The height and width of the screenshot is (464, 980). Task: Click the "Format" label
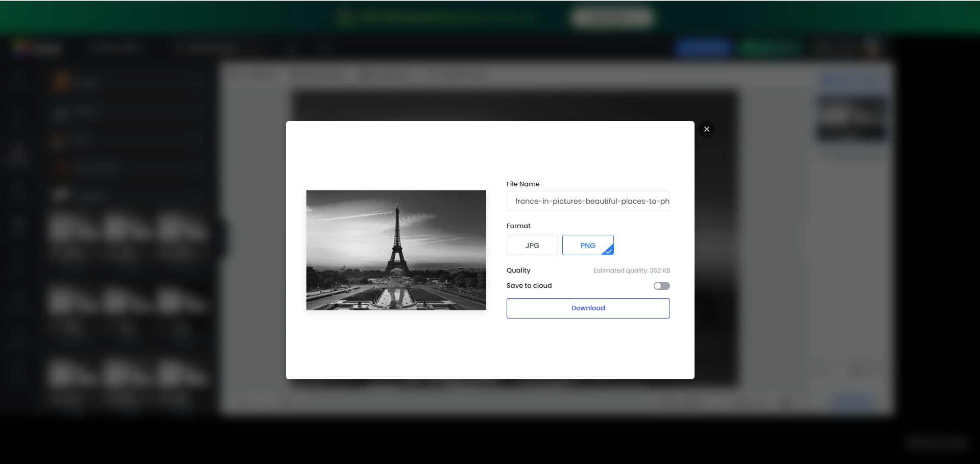[x=518, y=226]
